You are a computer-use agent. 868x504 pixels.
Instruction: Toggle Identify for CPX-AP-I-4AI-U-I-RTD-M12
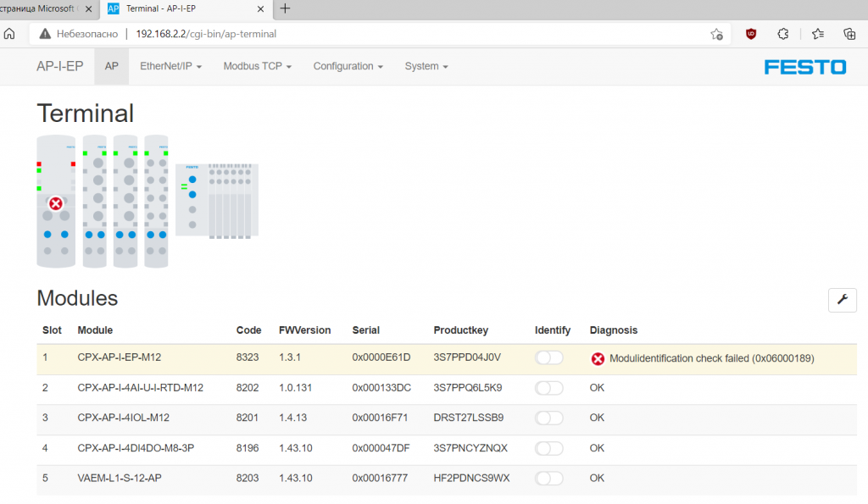[549, 388]
